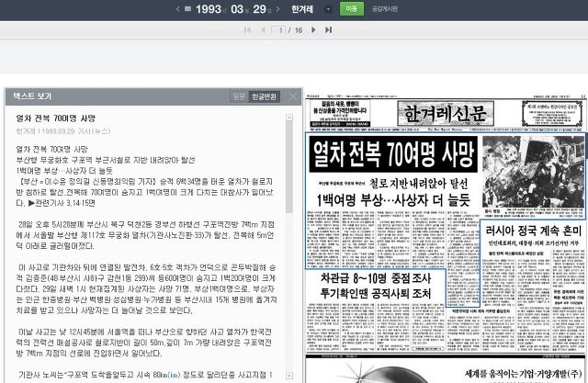Open the 한겨레 newspaper dropdown arrow
The height and width of the screenshot is (383, 588).
coord(328,10)
